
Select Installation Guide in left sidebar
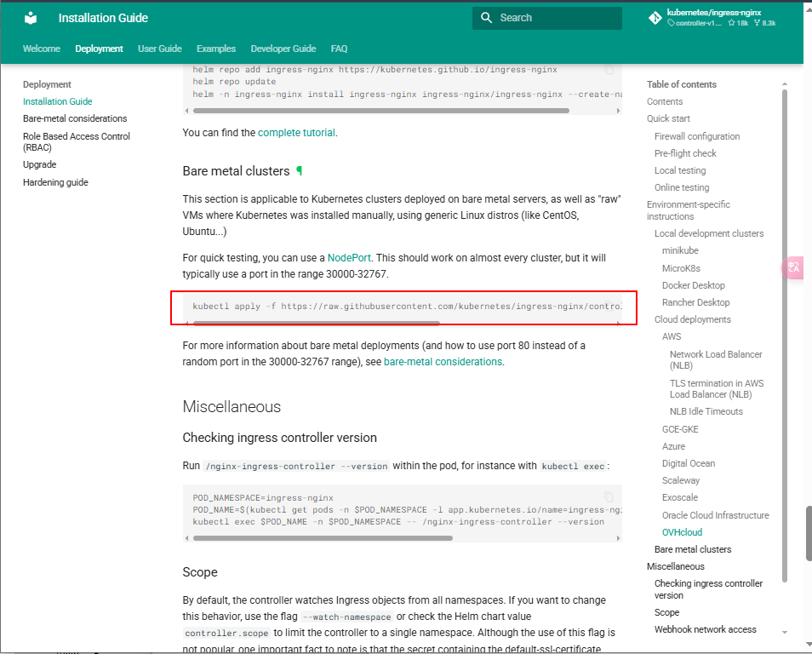58,101
